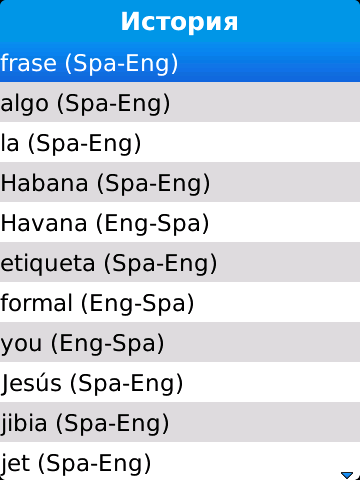
Task: Tap the word Habana in the list
Action: [x=44, y=183]
